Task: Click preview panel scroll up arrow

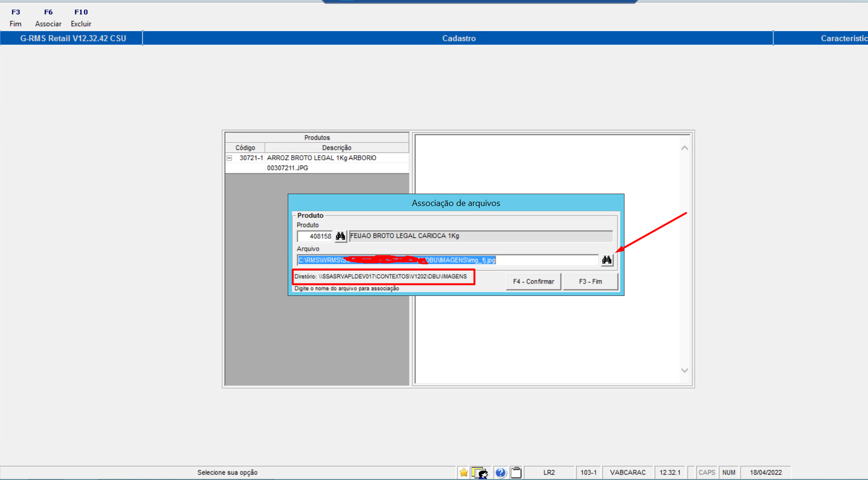Action: coord(684,148)
